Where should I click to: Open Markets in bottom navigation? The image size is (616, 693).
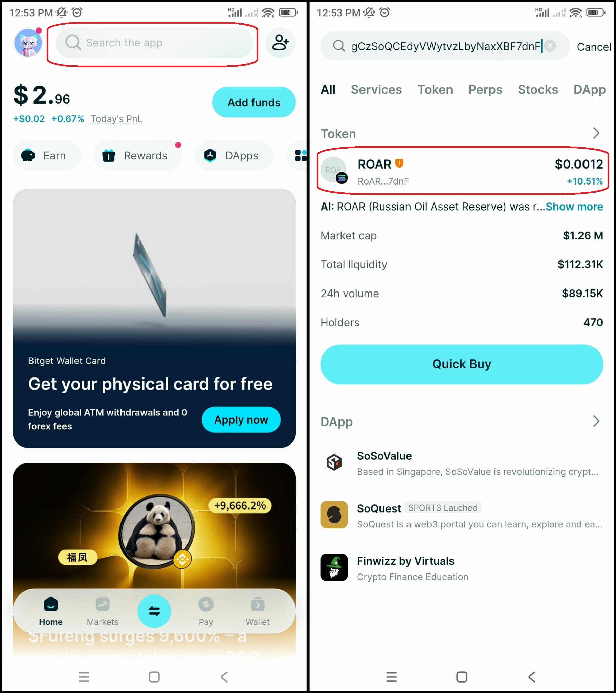coord(102,612)
